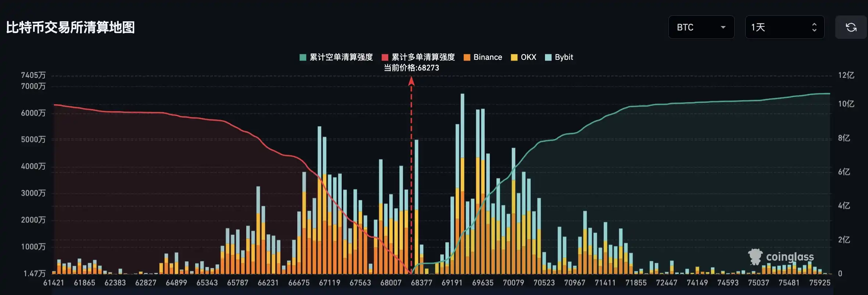Click the caret arrow in the BTC selector
Image resolution: width=868 pixels, height=295 pixels.
click(723, 27)
